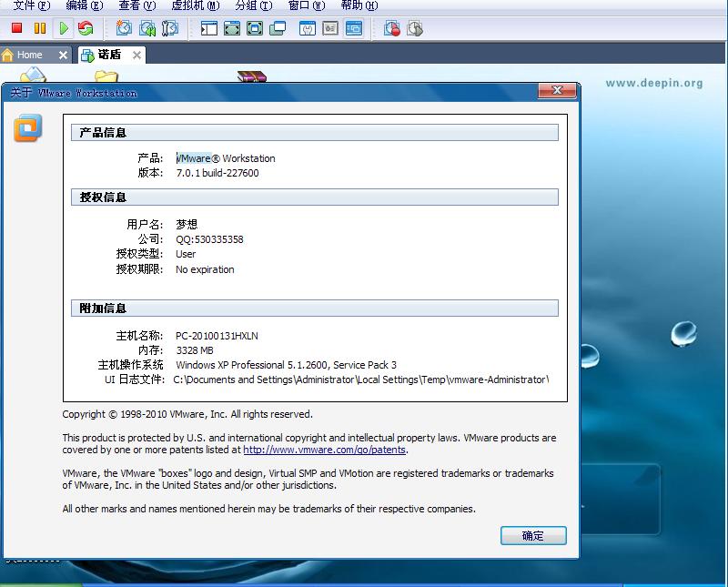Open the 帮助(H) menu
Screen dimensions: 728x587
coord(359,5)
